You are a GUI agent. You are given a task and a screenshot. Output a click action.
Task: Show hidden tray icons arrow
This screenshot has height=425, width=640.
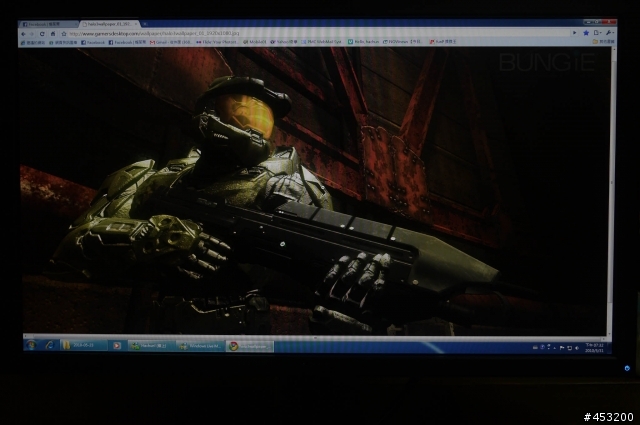tap(555, 348)
